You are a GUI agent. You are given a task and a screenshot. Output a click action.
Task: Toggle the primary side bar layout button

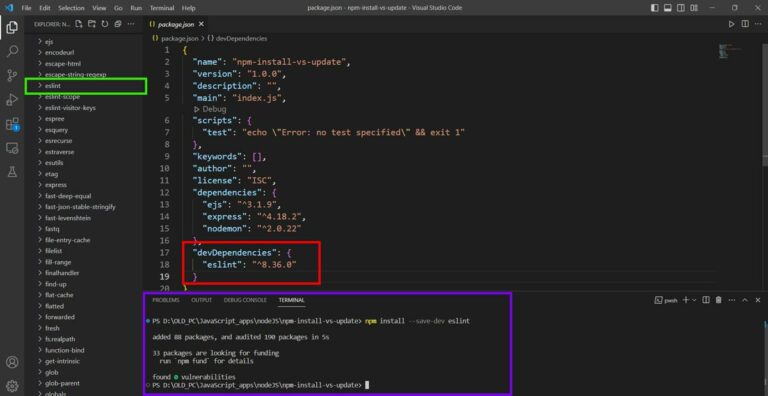point(655,8)
